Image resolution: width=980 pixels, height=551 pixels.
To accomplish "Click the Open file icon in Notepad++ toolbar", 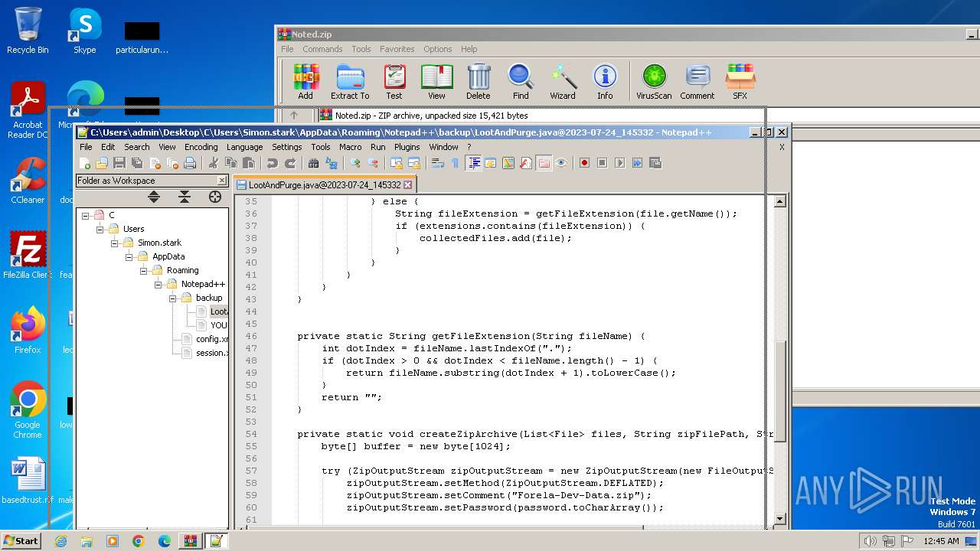I will [x=102, y=163].
